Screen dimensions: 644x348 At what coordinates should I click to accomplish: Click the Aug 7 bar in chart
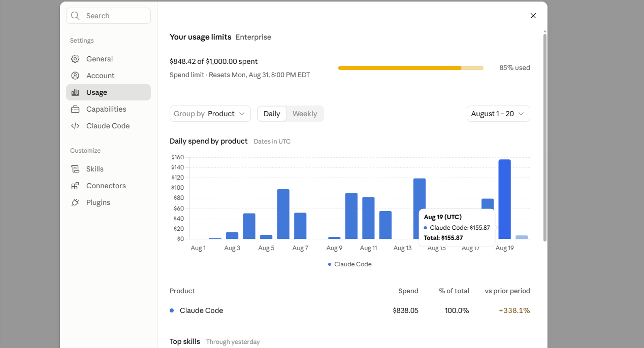coord(300,226)
